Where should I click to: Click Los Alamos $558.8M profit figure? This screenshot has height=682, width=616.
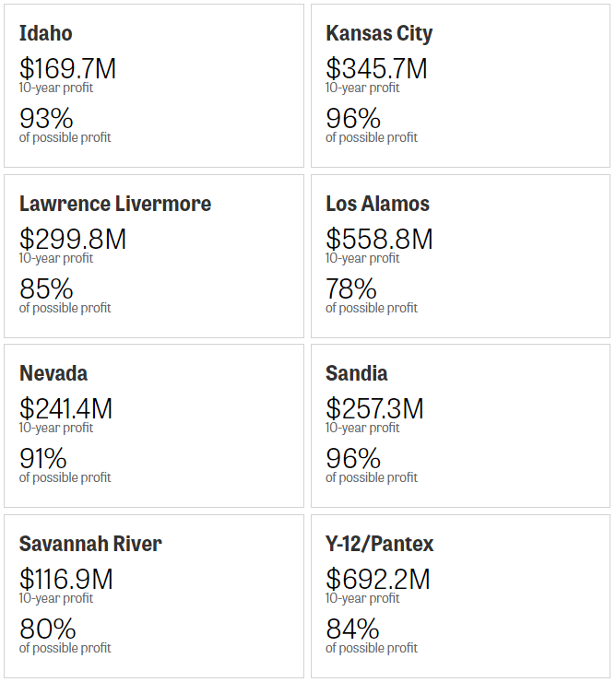(x=378, y=239)
